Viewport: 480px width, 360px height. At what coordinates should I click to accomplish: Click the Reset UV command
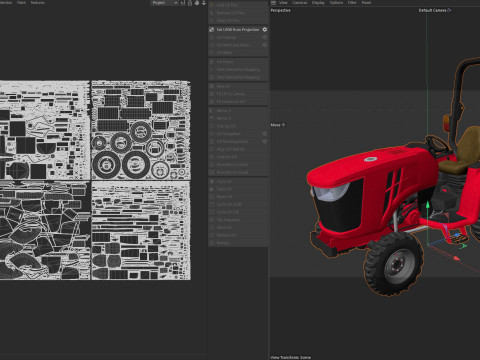coord(238,197)
